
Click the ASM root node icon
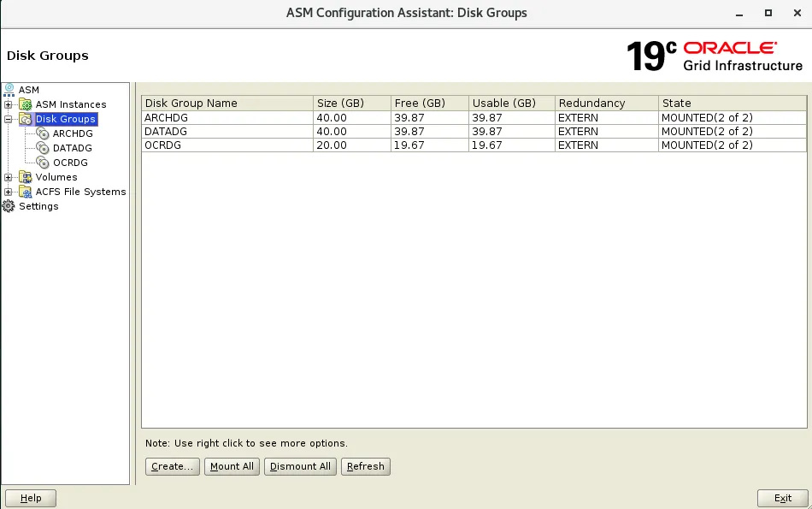coord(9,90)
